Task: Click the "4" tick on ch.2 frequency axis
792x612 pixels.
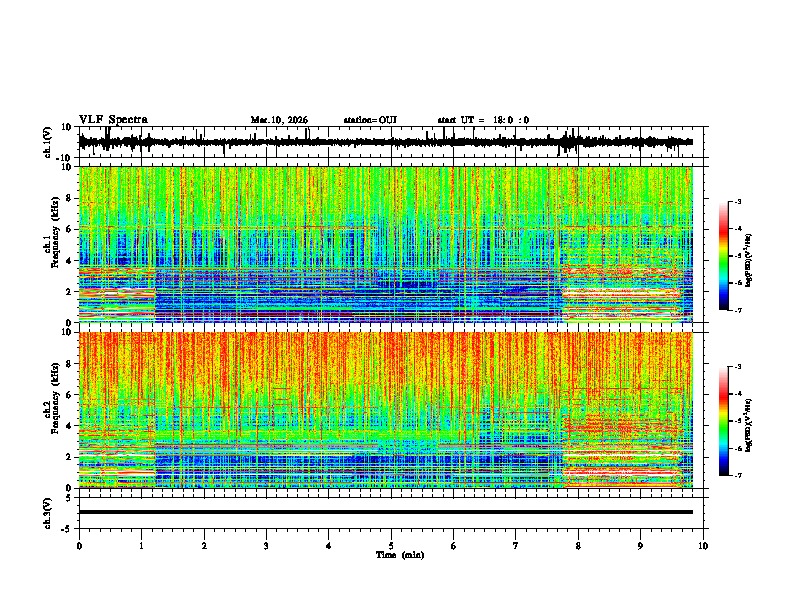Action: tap(69, 426)
